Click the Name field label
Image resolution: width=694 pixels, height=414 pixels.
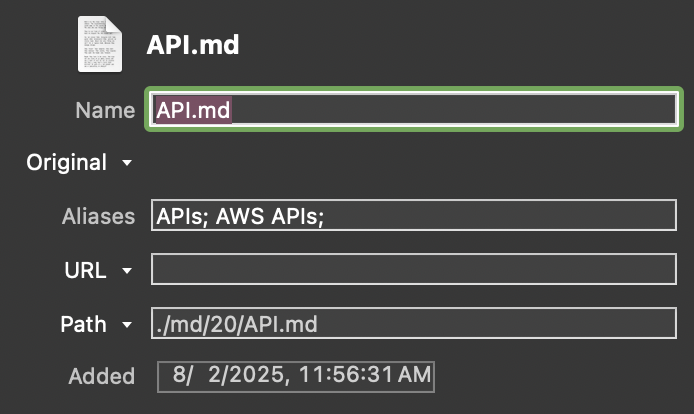coord(105,110)
